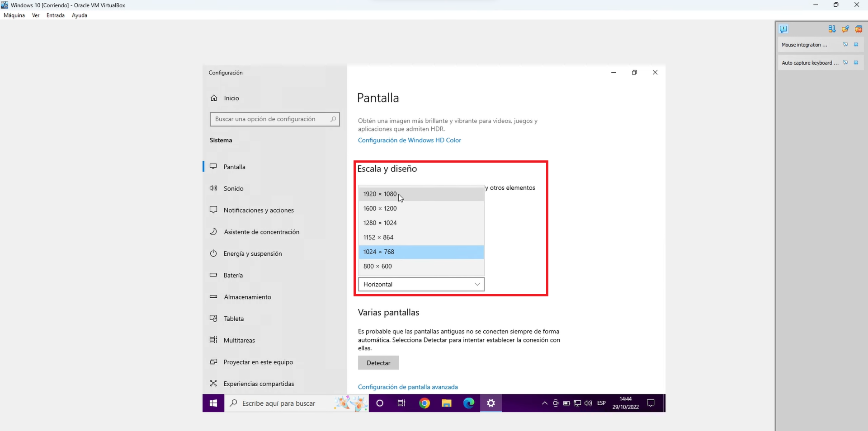This screenshot has height=431, width=868.
Task: Toggle the warning notifications panel icon
Action: tap(783, 28)
